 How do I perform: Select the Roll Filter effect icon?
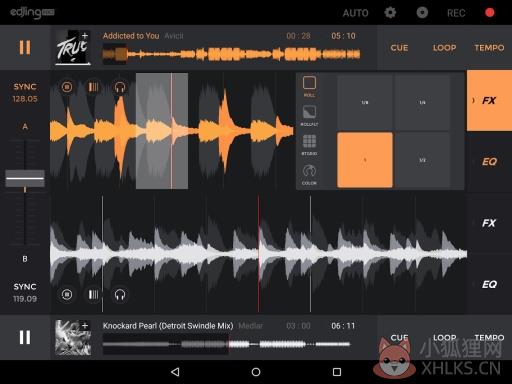pos(309,112)
